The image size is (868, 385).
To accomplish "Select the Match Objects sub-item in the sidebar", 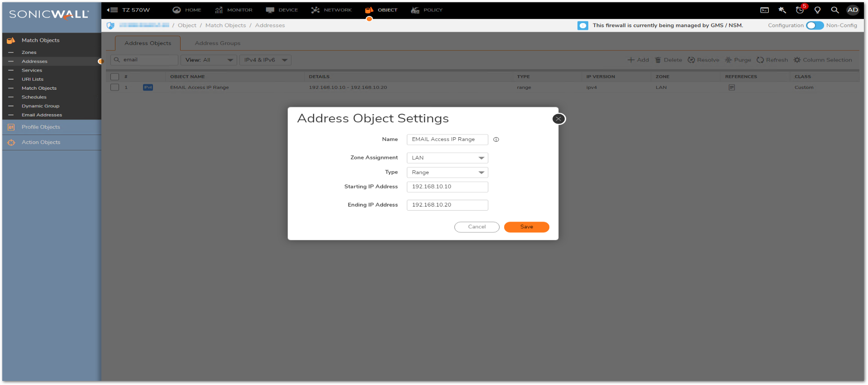I will [x=39, y=88].
